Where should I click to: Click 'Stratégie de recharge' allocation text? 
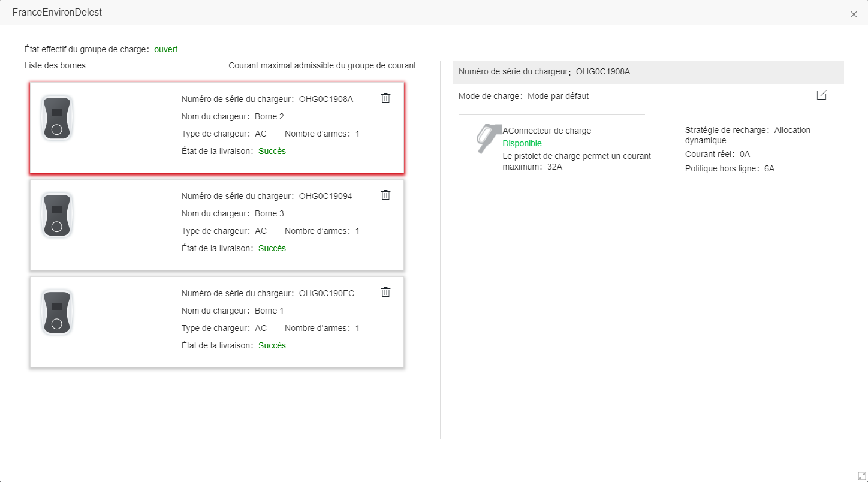(x=748, y=135)
